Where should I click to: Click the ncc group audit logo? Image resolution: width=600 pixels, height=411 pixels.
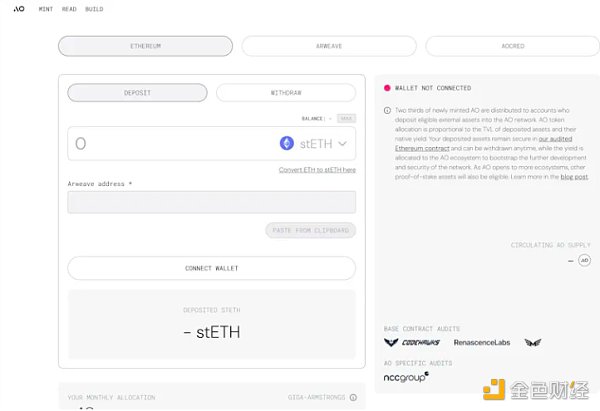[406, 377]
